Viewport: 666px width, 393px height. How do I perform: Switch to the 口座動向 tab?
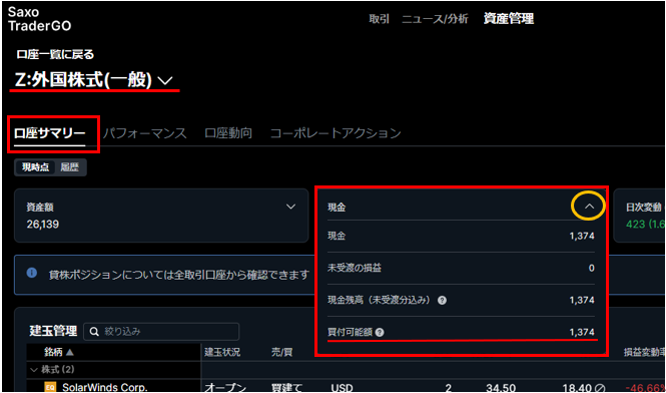[228, 133]
